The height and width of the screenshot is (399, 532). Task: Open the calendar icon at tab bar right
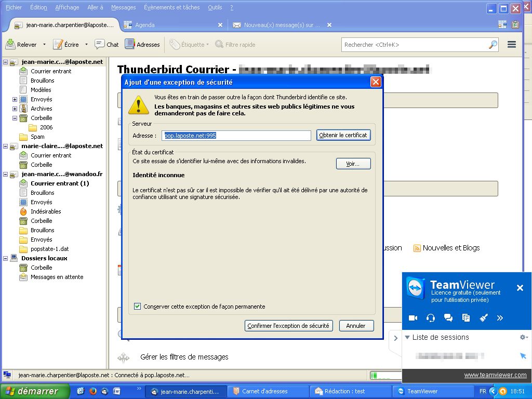pyautogui.click(x=502, y=24)
